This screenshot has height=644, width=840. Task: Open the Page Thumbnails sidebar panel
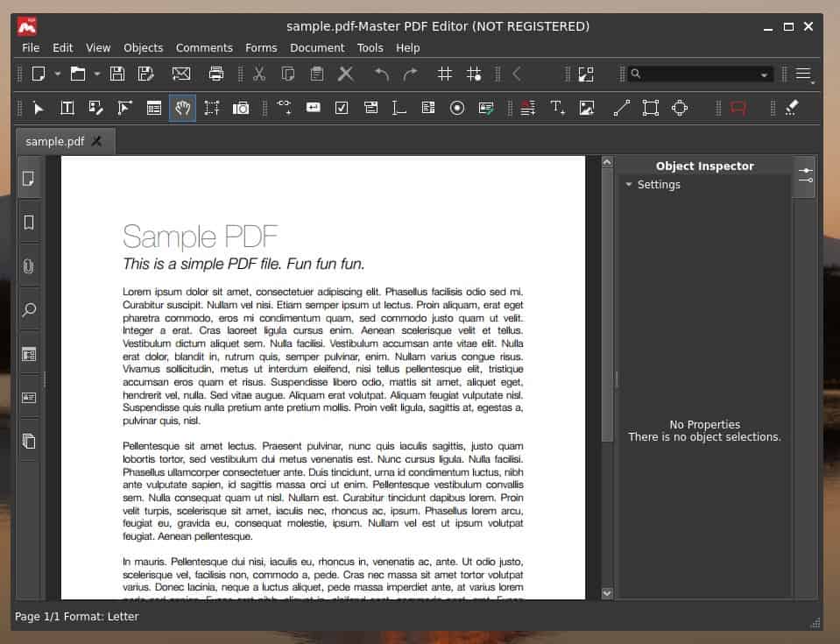tap(29, 178)
